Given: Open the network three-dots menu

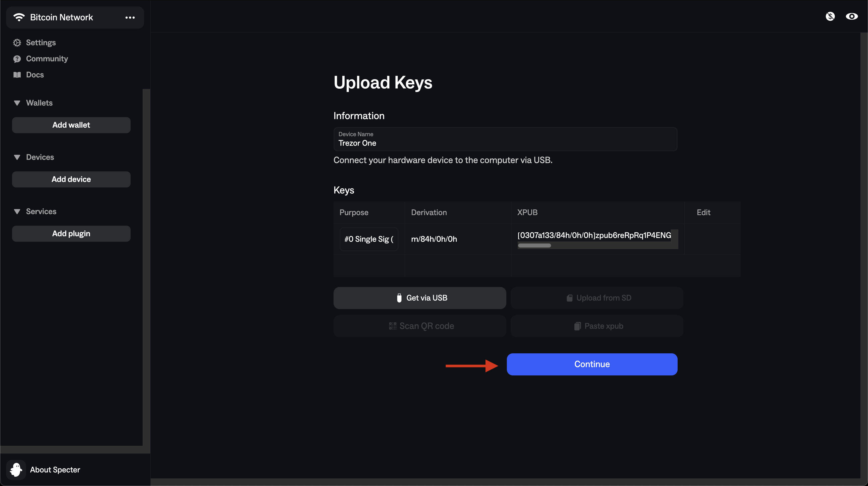Looking at the screenshot, I should pyautogui.click(x=130, y=18).
